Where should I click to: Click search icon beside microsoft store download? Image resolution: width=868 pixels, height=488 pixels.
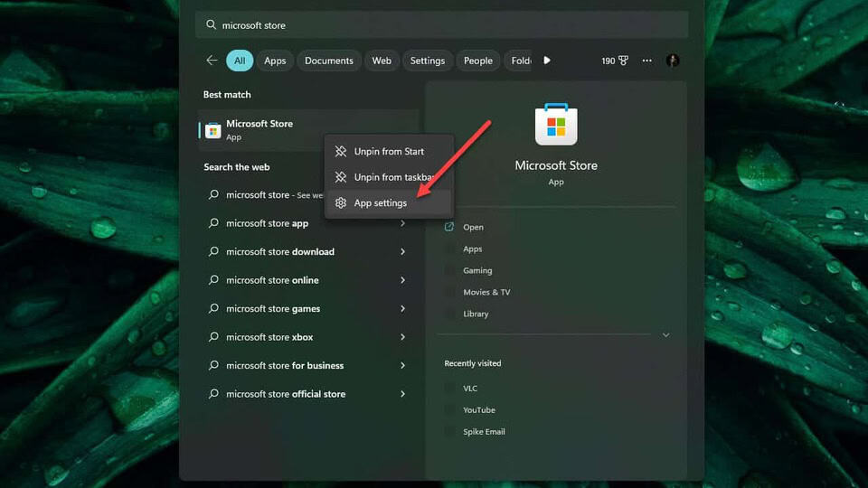(x=213, y=251)
